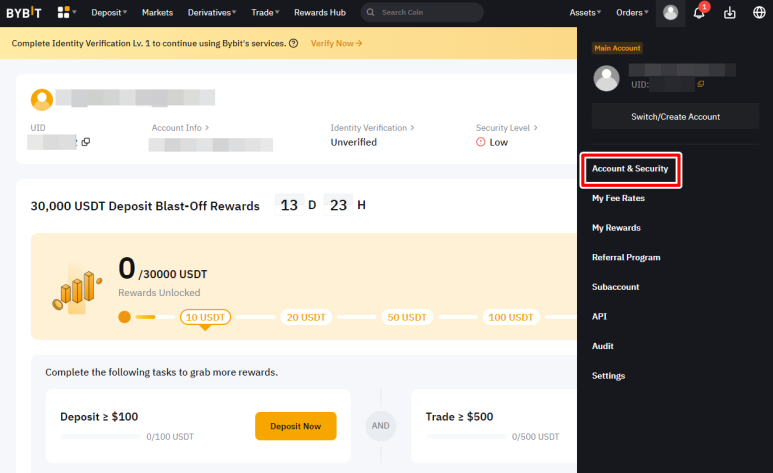Click the profile avatar icon in top bar
The image size is (773, 473).
[x=670, y=12]
